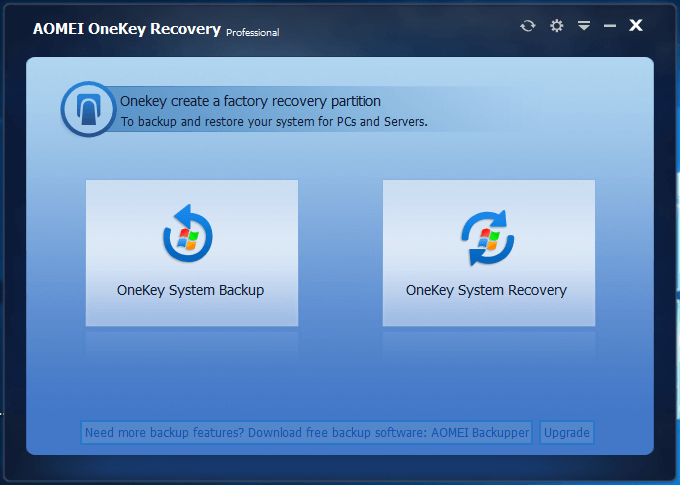The height and width of the screenshot is (485, 680).
Task: Close the AOMEI OneKey Recovery window
Action: pyautogui.click(x=636, y=25)
